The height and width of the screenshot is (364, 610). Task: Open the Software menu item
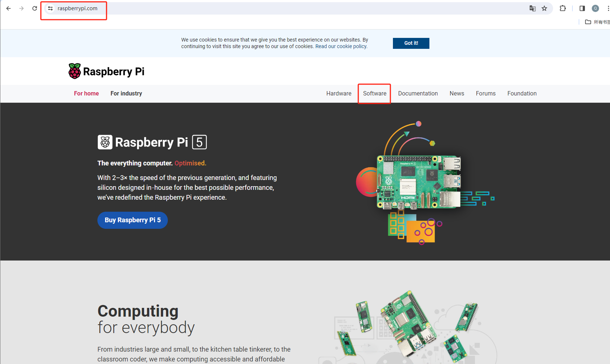pyautogui.click(x=374, y=94)
